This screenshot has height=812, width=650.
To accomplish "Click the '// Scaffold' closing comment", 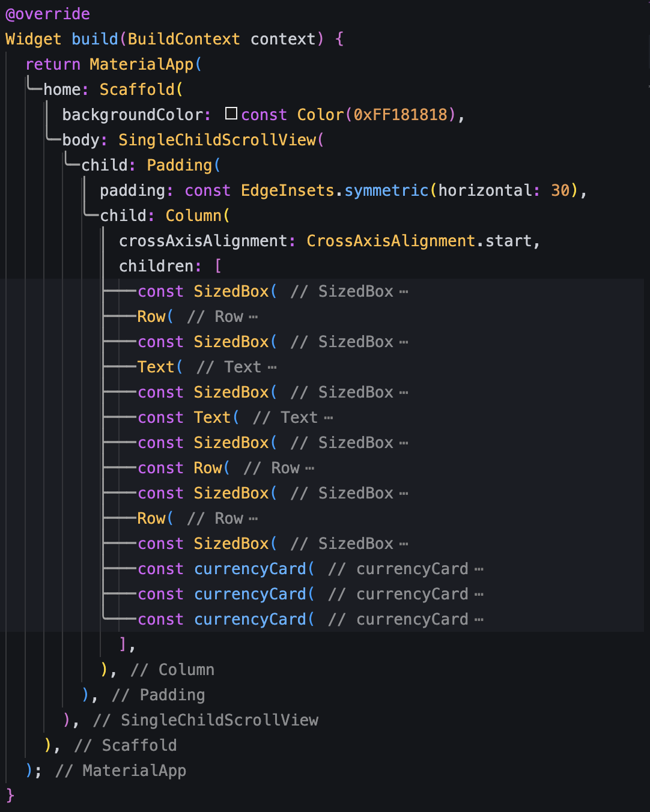I will [126, 745].
